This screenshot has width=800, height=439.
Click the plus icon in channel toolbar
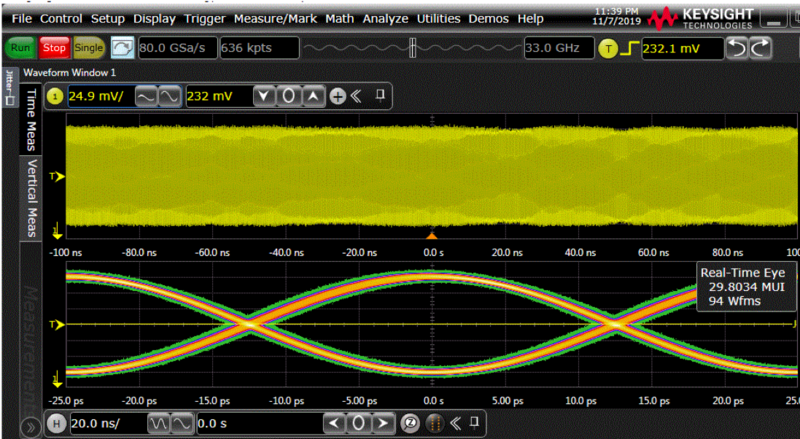pos(337,96)
